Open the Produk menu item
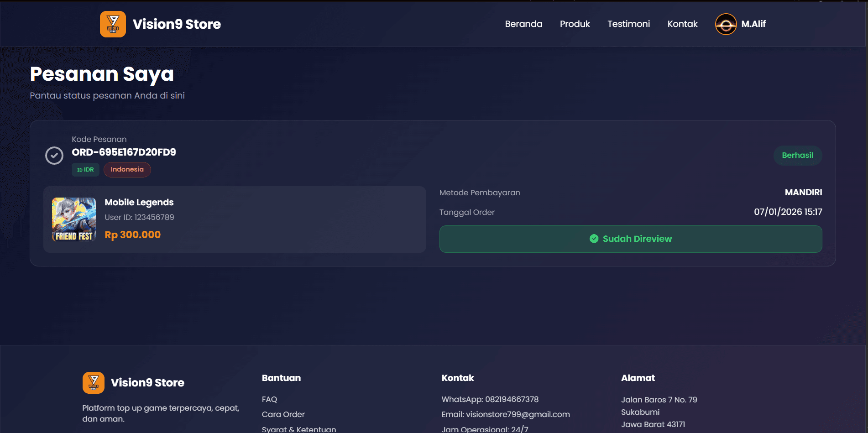The width and height of the screenshot is (868, 433). 575,24
